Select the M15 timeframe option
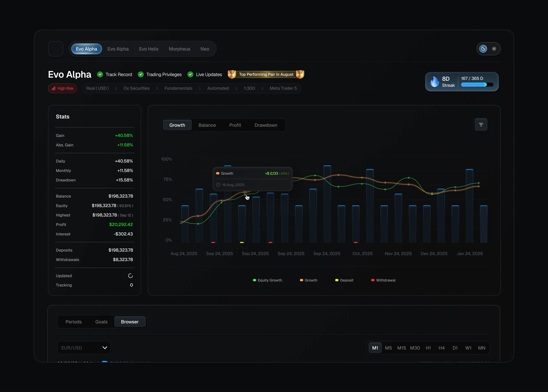This screenshot has width=548, height=392. click(401, 348)
